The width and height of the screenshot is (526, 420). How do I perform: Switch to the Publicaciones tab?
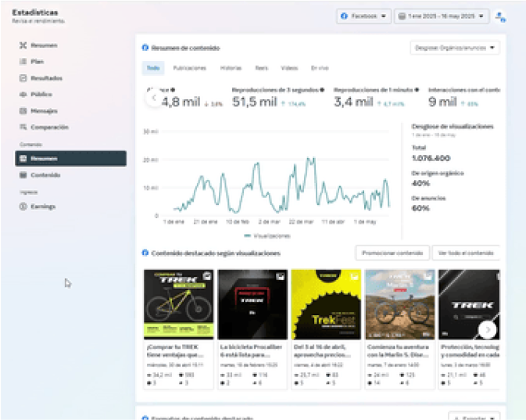coord(189,69)
